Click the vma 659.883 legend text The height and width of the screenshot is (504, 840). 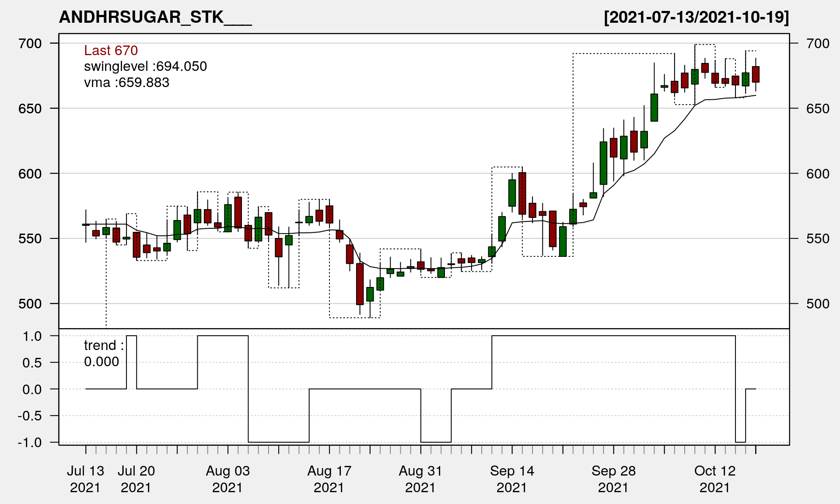126,82
